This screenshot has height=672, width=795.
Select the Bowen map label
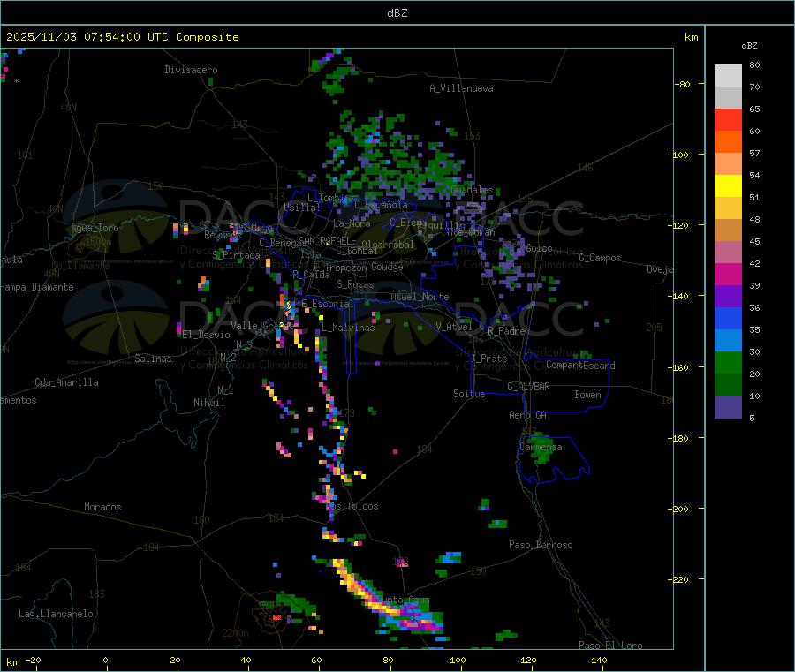click(x=587, y=395)
